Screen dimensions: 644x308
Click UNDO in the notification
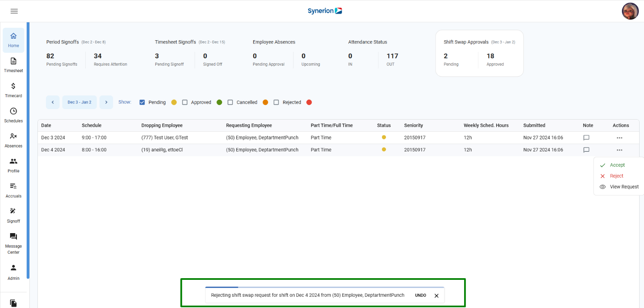(421, 296)
